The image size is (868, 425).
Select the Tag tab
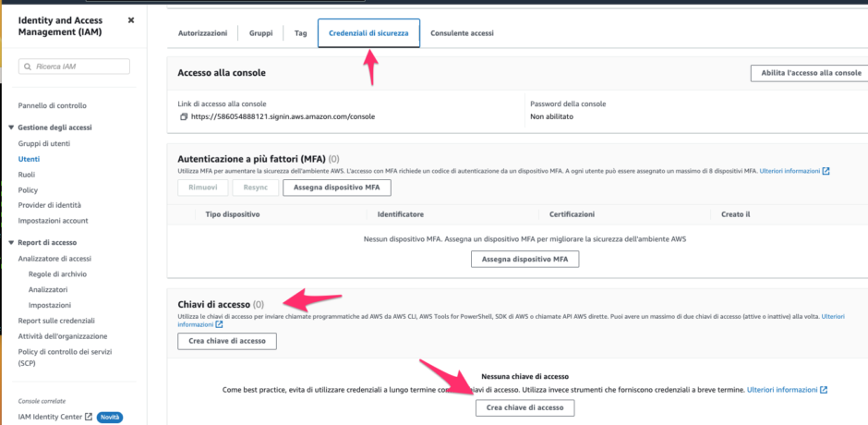tap(301, 33)
